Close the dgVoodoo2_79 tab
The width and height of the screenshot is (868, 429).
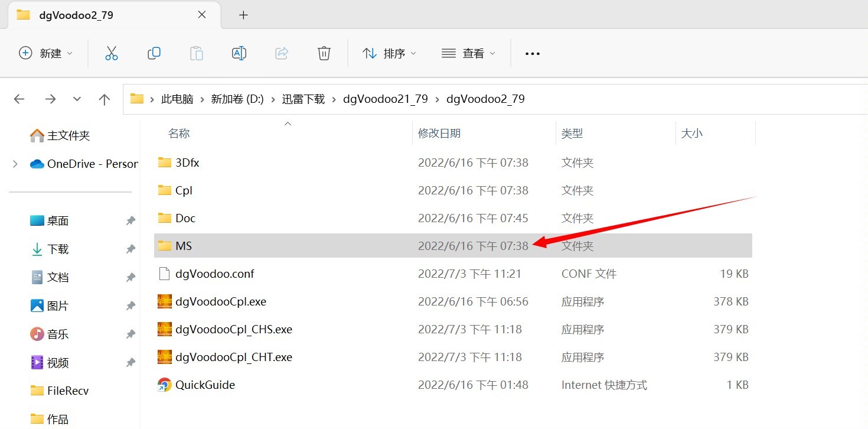point(201,15)
